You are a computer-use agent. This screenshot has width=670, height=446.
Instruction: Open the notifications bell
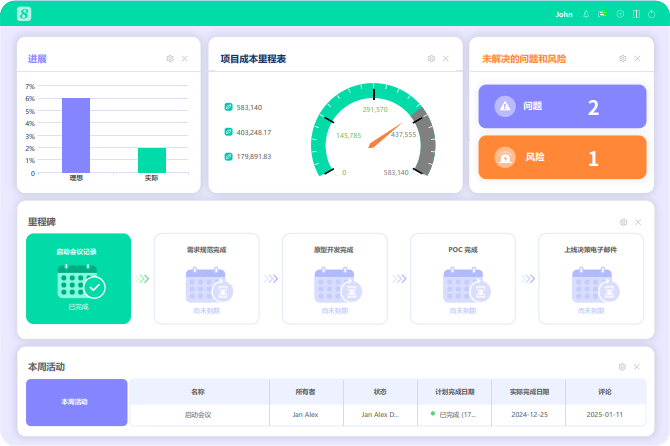click(586, 14)
